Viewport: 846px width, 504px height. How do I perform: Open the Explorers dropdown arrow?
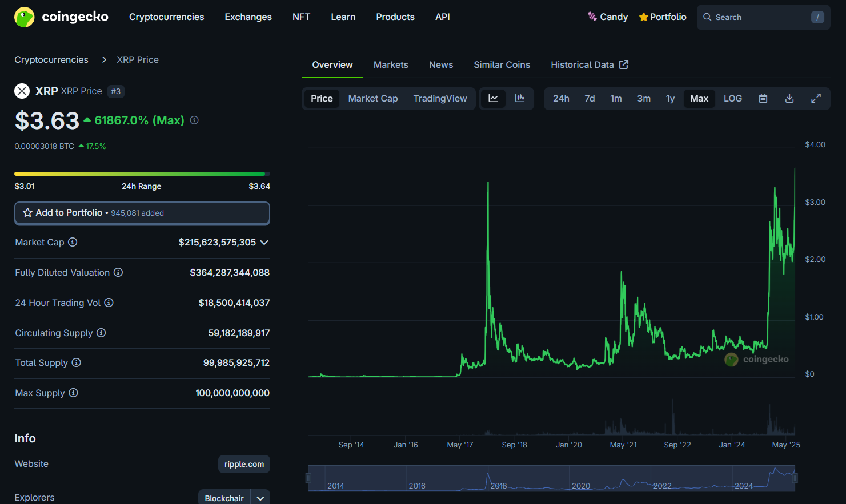coord(260,498)
